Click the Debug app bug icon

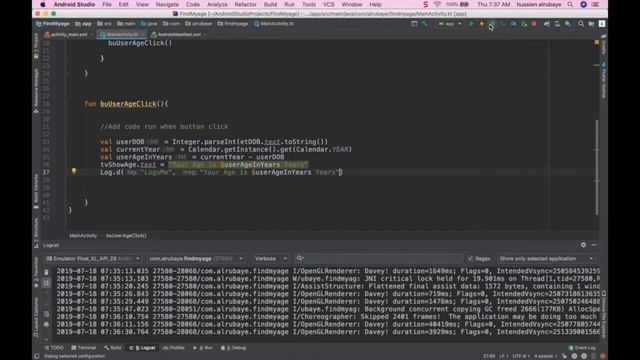(x=492, y=24)
